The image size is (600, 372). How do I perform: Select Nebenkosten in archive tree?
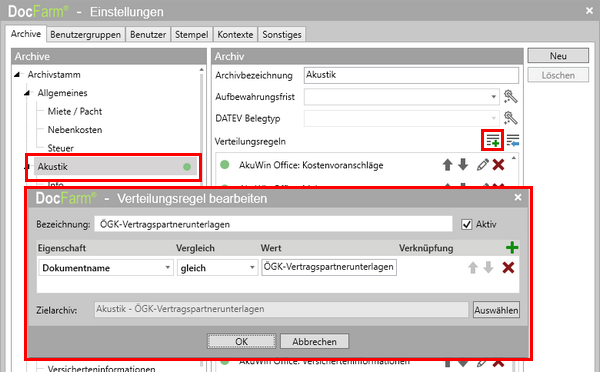pyautogui.click(x=75, y=130)
